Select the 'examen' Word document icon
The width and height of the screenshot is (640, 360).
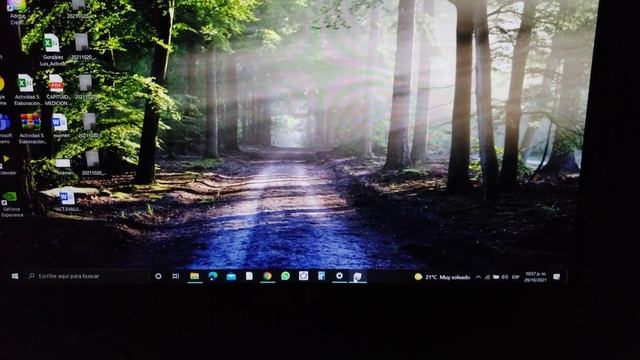click(x=60, y=126)
